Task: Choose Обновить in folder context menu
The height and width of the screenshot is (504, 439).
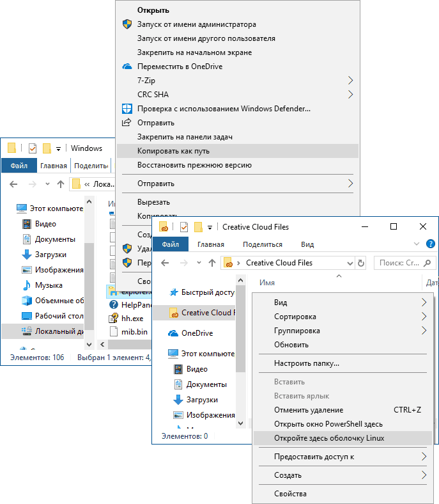Action: 343,345
